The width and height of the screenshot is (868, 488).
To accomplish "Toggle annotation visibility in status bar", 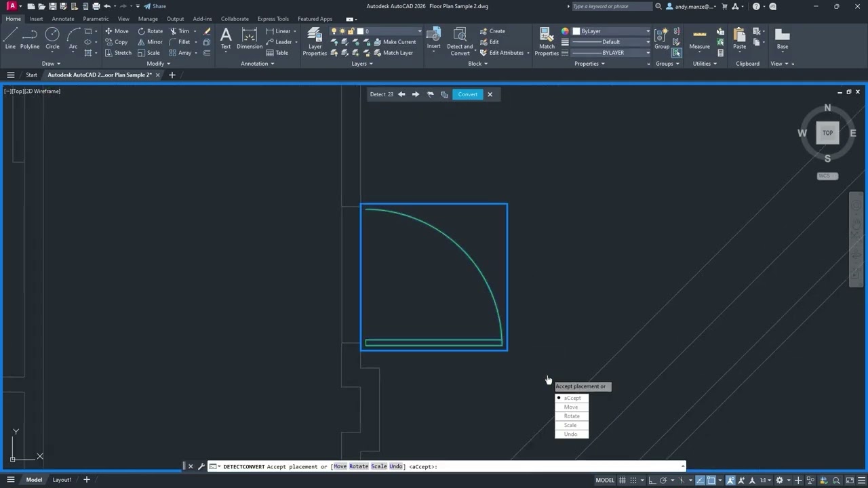I will [732, 480].
